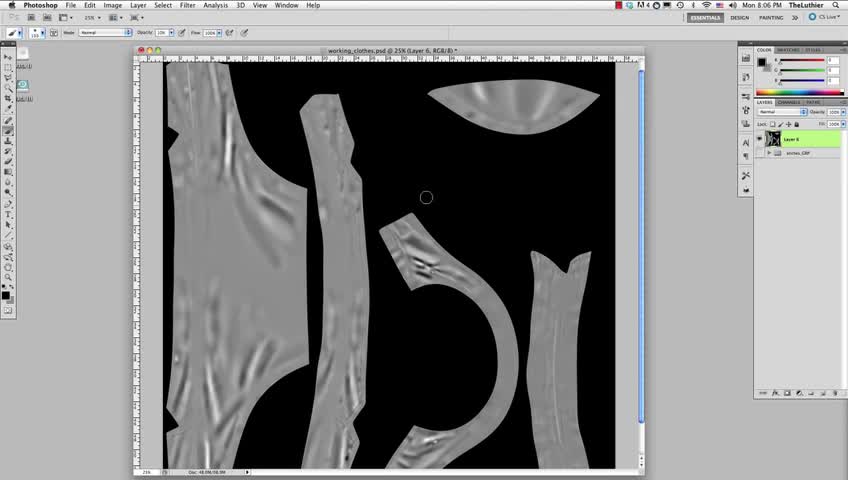This screenshot has height=480, width=848.
Task: Select the History Brush tool
Action: 8,151
